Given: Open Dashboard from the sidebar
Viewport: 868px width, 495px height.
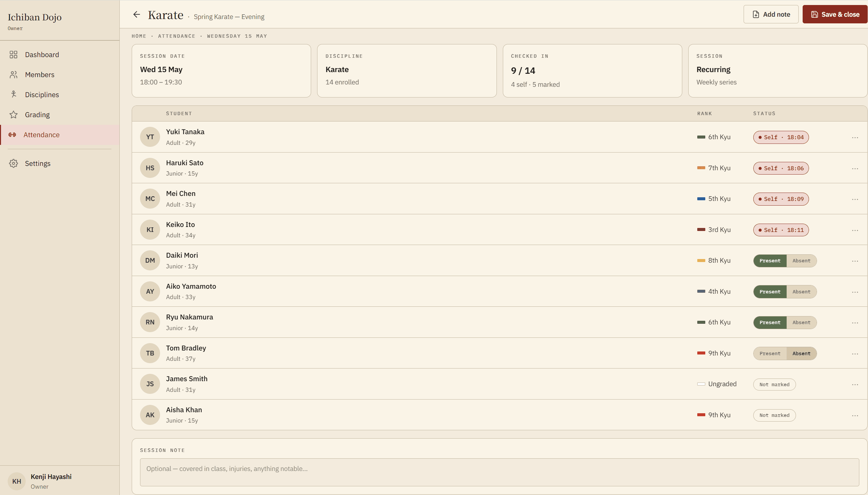Looking at the screenshot, I should click(60, 55).
